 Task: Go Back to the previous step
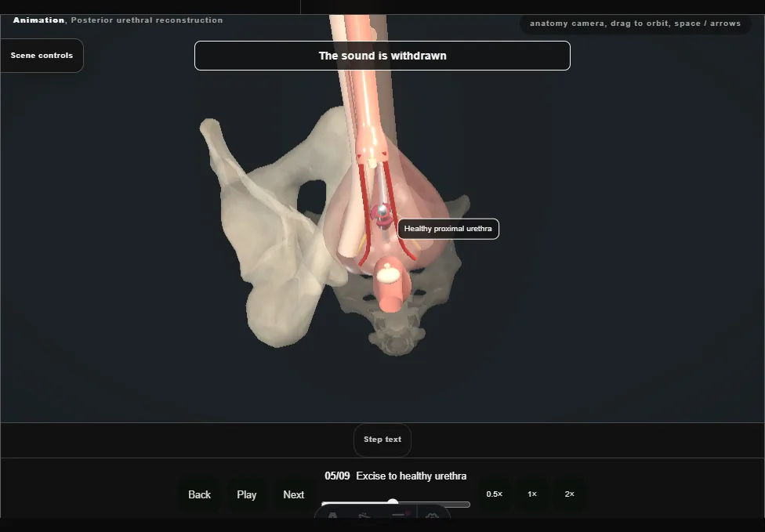[x=200, y=495]
